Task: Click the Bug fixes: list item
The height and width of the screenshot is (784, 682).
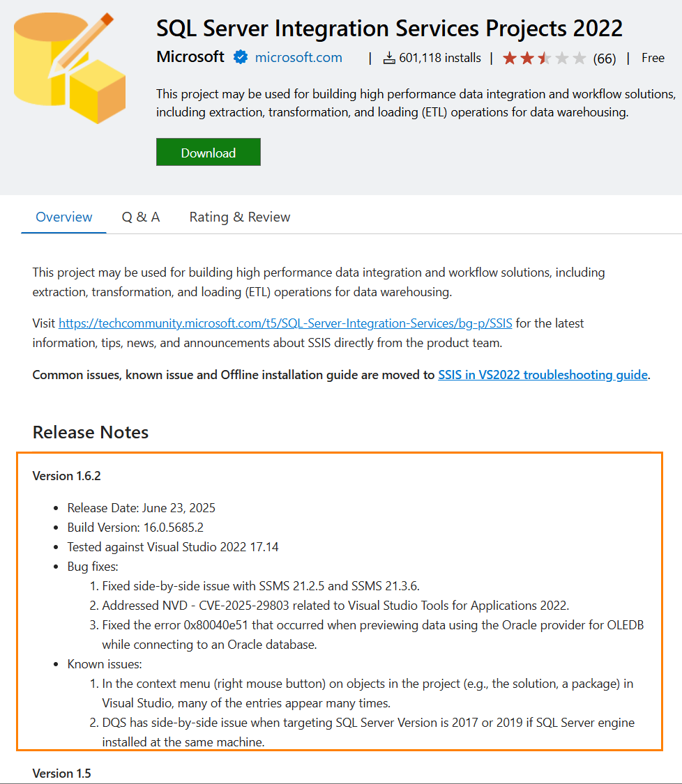Action: (93, 567)
